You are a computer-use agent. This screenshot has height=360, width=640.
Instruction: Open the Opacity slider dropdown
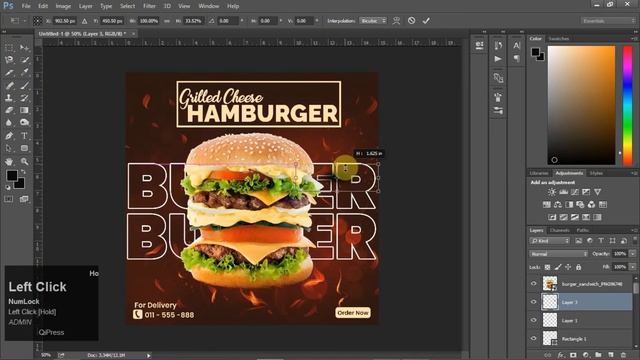pyautogui.click(x=632, y=253)
